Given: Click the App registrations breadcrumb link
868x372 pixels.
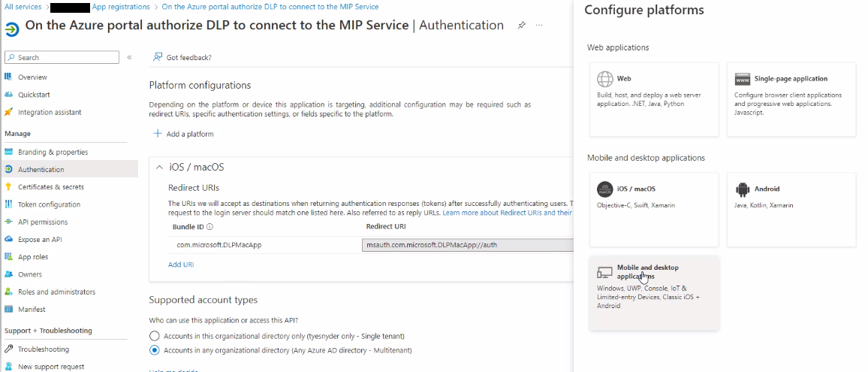Looking at the screenshot, I should tap(121, 7).
